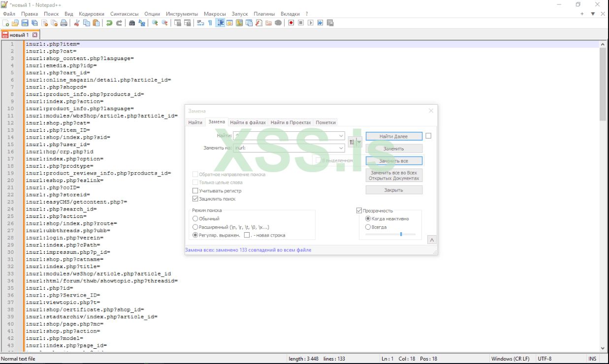This screenshot has width=609, height=364.
Task: Toggle the indent guide toolbar icon
Action: pyautogui.click(x=221, y=23)
